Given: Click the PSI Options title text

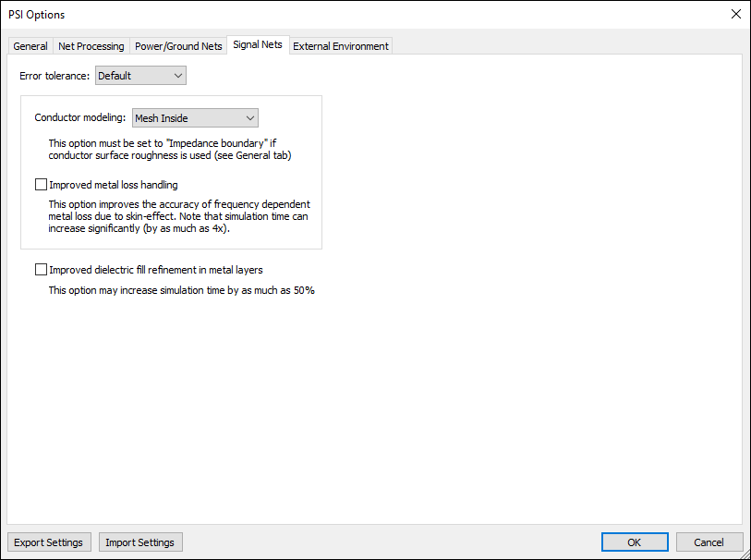Looking at the screenshot, I should 36,15.
